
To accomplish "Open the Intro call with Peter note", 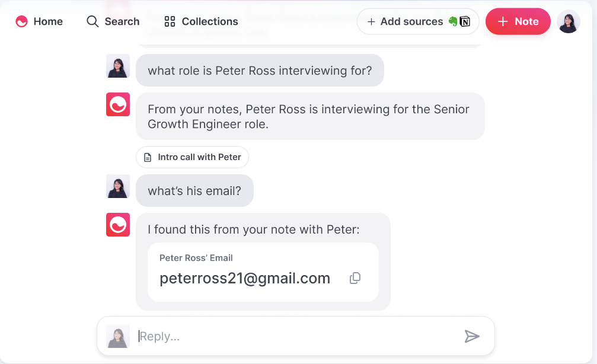I will [x=192, y=157].
